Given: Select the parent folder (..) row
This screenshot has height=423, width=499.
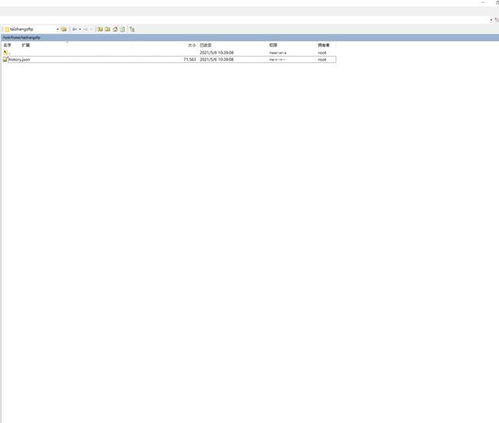Looking at the screenshot, I should tap(169, 53).
